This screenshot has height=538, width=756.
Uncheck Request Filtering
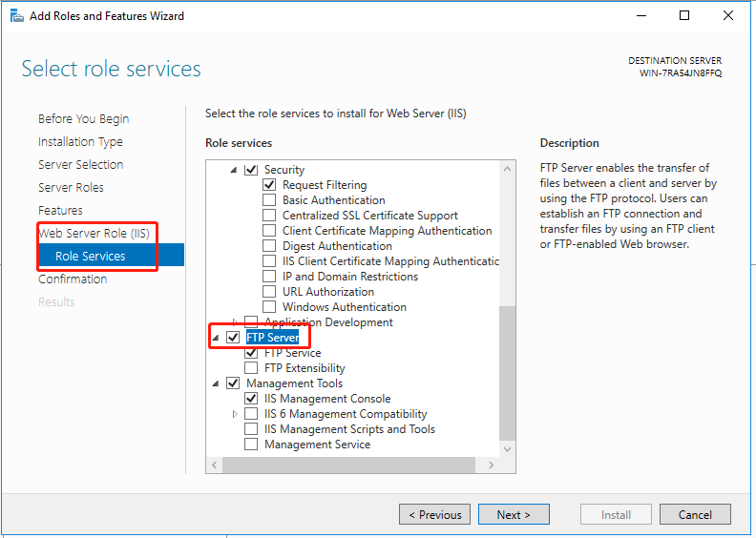[x=269, y=185]
